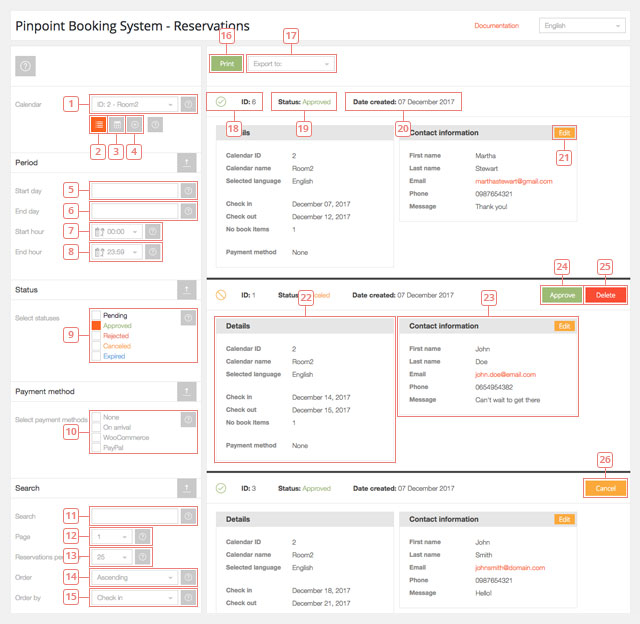This screenshot has height=624, width=640.
Task: Switch to calendar grid view icon
Action: click(x=117, y=125)
